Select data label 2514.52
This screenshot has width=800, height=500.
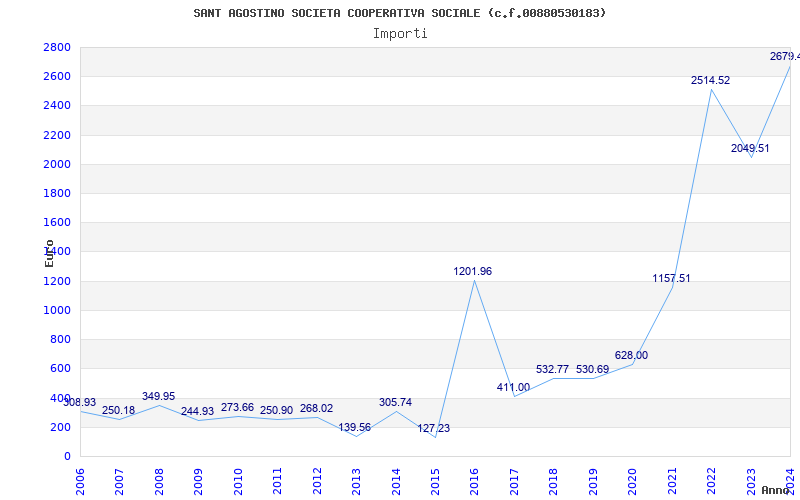[x=711, y=80]
